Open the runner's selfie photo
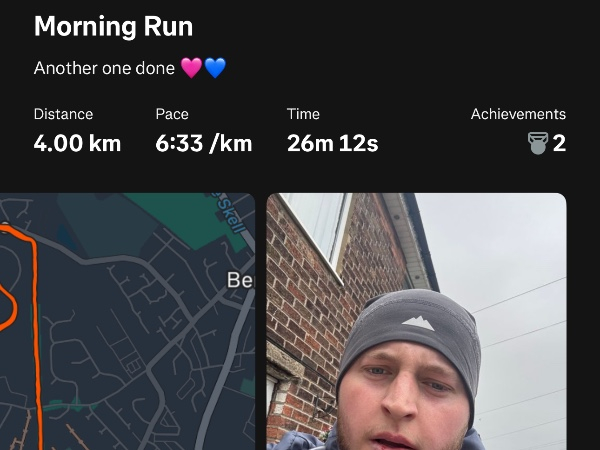The width and height of the screenshot is (600, 450). [416, 321]
